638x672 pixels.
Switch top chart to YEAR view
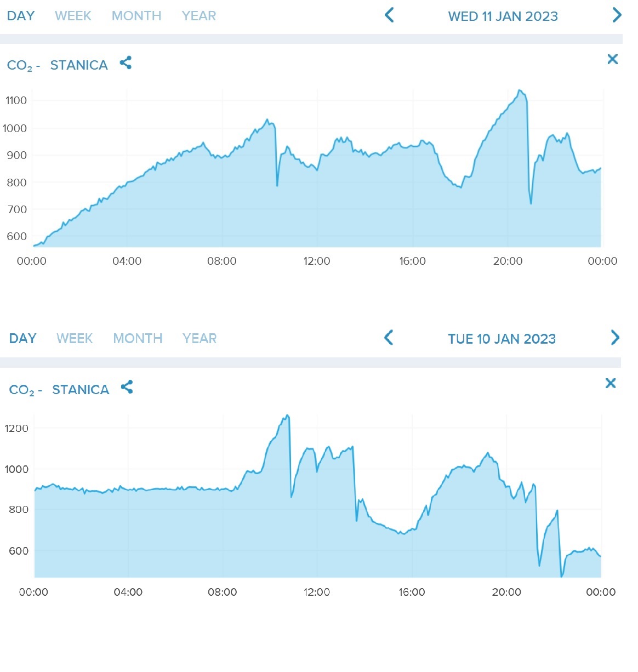point(199,16)
